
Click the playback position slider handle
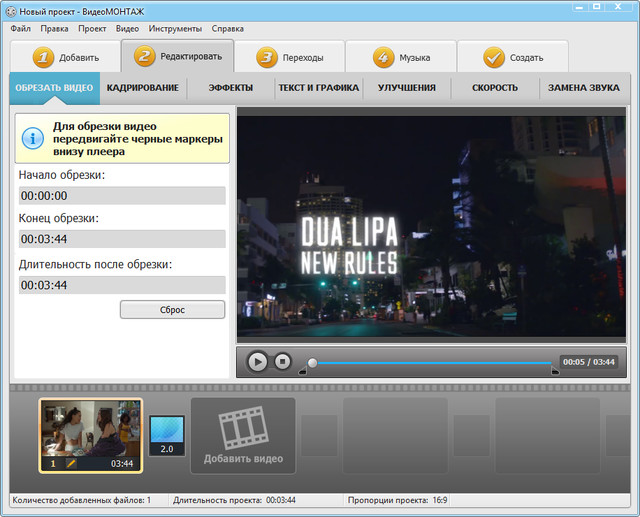tap(312, 363)
